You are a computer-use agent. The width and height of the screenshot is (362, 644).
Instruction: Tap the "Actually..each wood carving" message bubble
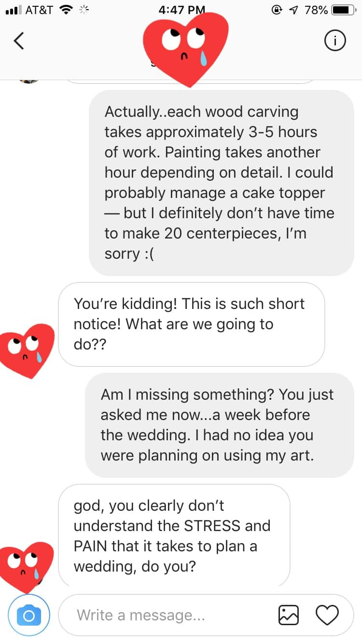[x=221, y=182]
